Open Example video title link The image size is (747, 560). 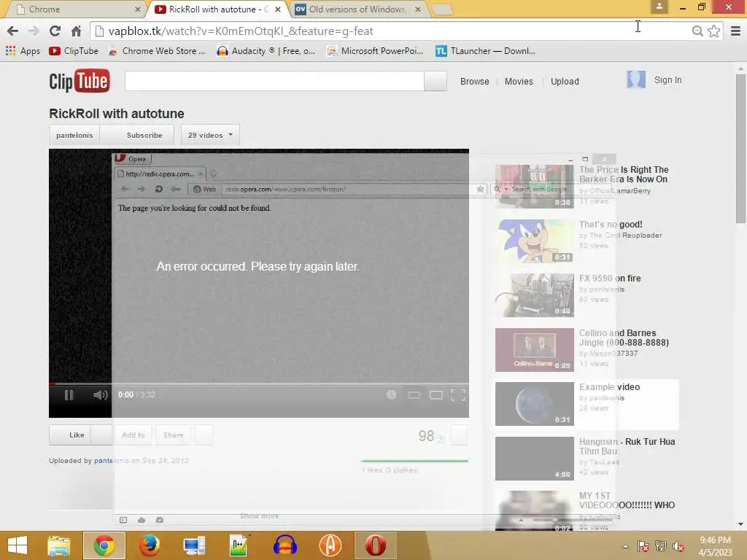(x=609, y=386)
